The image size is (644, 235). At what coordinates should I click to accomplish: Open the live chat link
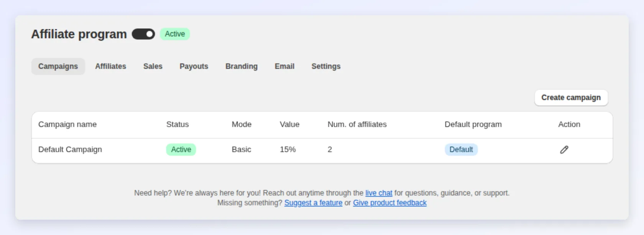(379, 193)
